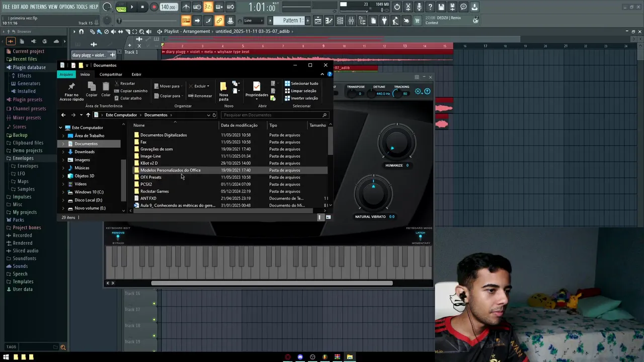Image resolution: width=644 pixels, height=362 pixels.
Task: Expand Windows 10 (C:) drive node
Action: pos(63,192)
